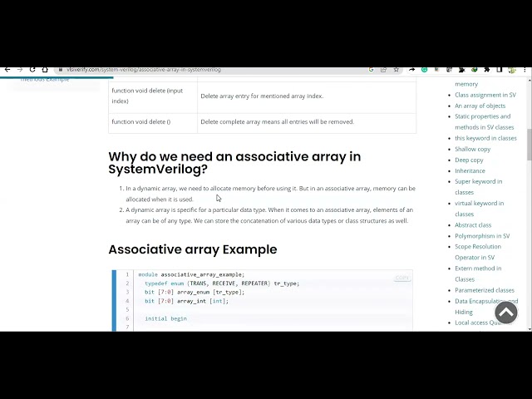Viewport: 532px width, 399px height.
Task: Click the typedef enum code line
Action: pos(222,283)
